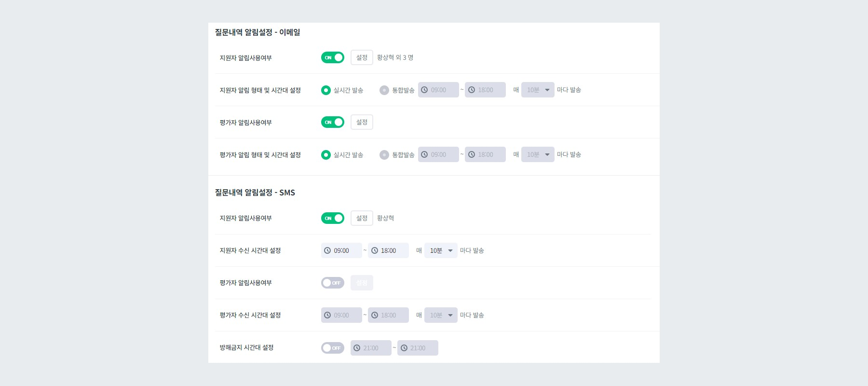Open the 10분 interval dropdown in 지원자 수신 시간대 설정
The height and width of the screenshot is (386, 868).
click(440, 250)
